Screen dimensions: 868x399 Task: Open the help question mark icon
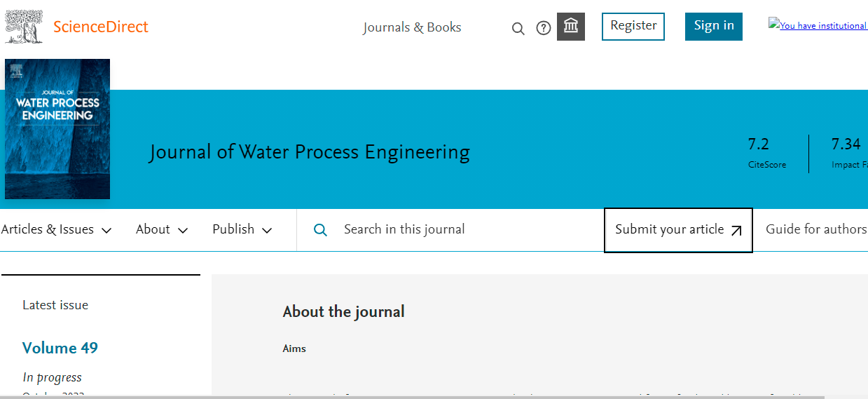point(544,28)
